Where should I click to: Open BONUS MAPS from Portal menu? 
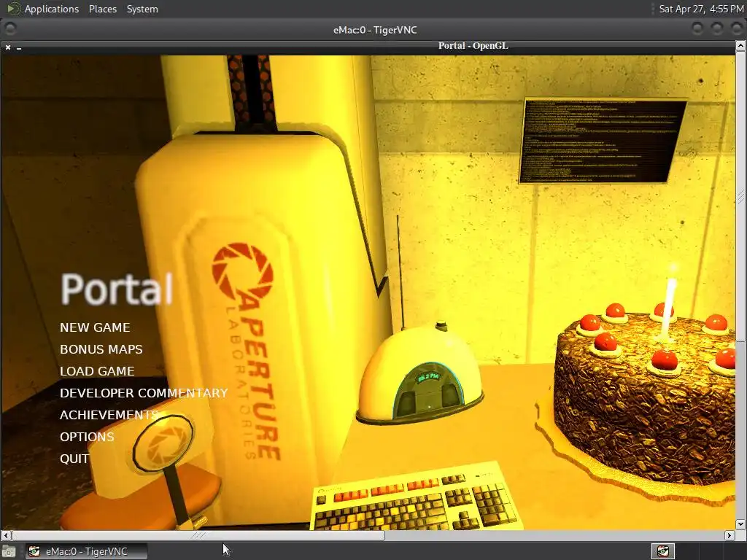pos(101,349)
